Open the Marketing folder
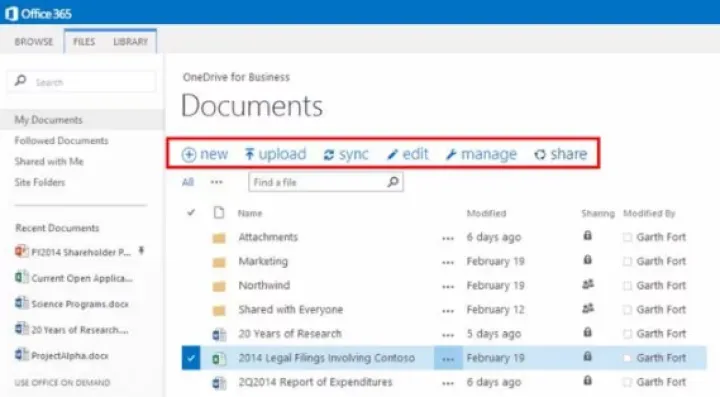720x397 pixels. (x=263, y=261)
